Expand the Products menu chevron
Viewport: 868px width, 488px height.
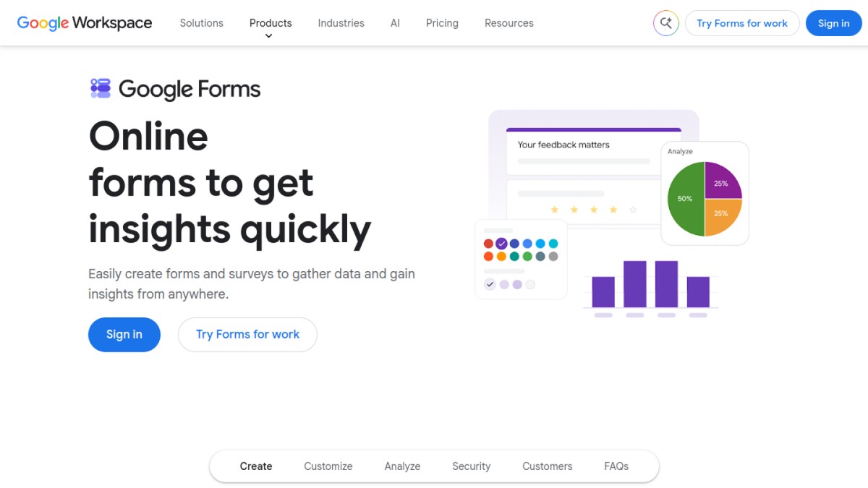tap(269, 36)
